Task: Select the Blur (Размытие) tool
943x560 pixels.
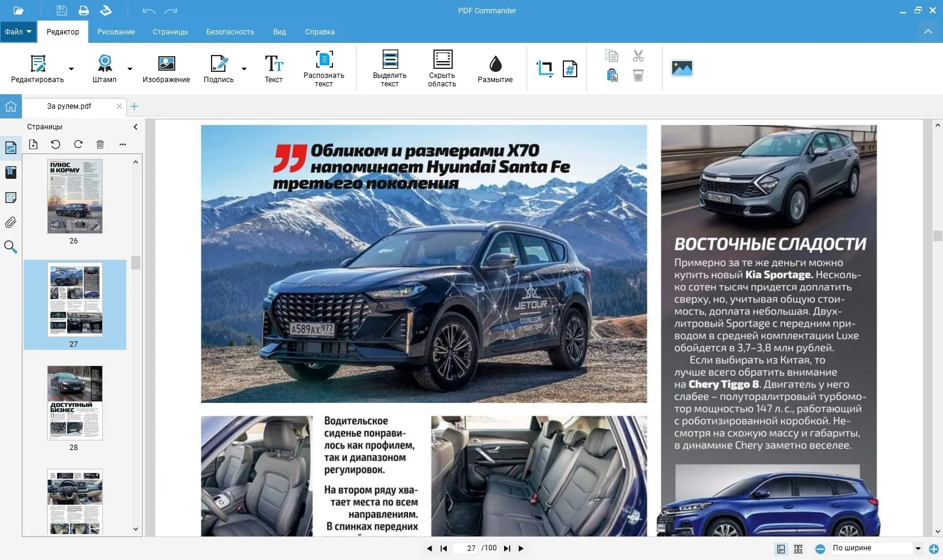Action: (495, 64)
